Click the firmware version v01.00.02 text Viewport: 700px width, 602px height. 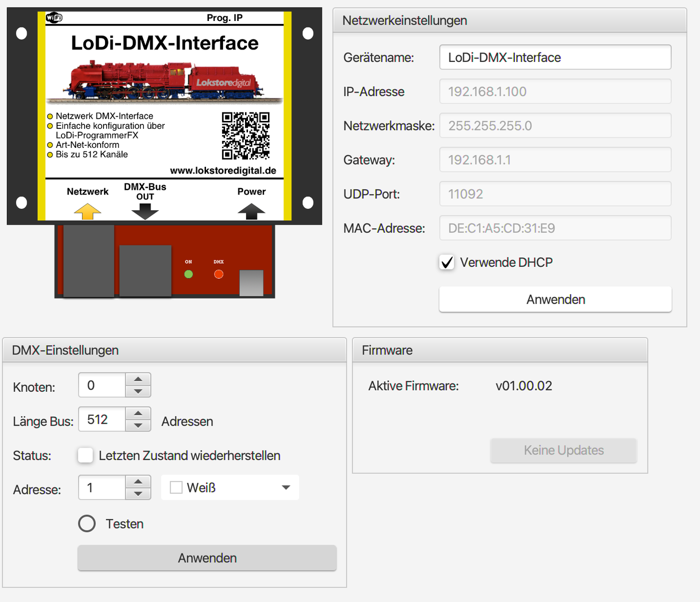point(524,386)
